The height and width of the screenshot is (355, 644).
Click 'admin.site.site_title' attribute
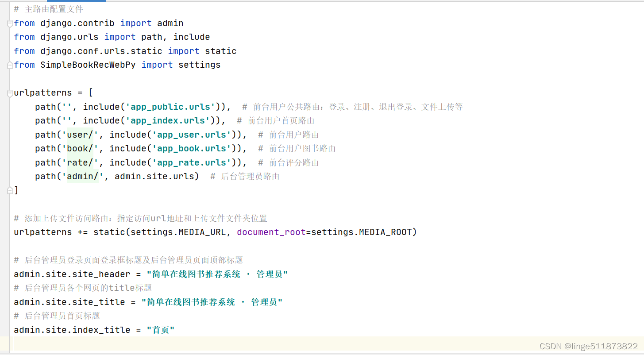tap(69, 302)
